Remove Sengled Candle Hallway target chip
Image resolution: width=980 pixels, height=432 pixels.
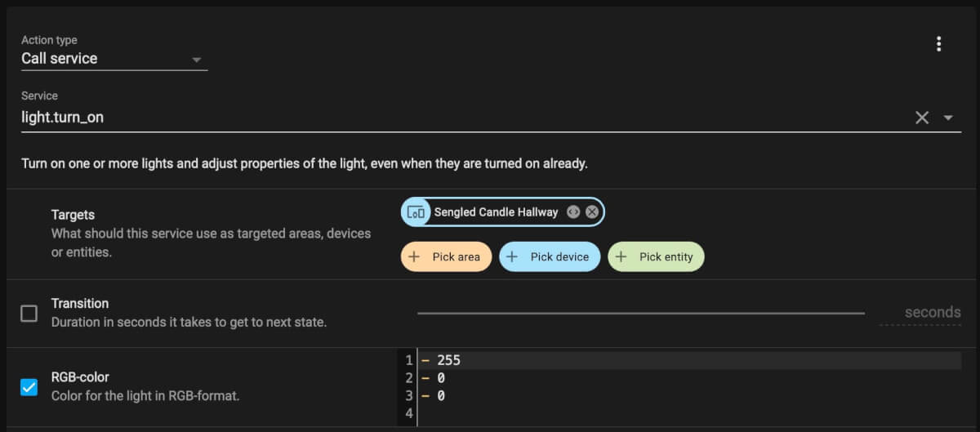click(592, 212)
